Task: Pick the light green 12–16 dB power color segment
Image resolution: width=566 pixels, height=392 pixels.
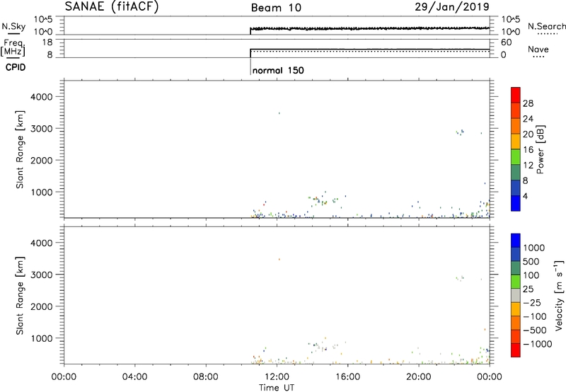Action: (516, 156)
